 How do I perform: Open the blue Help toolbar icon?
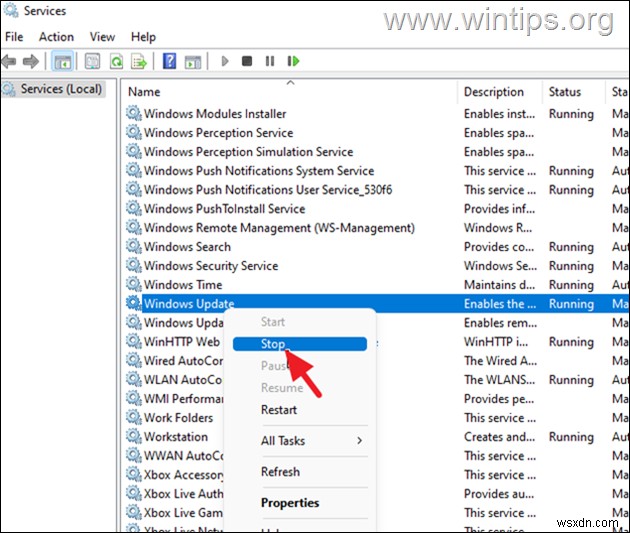169,61
